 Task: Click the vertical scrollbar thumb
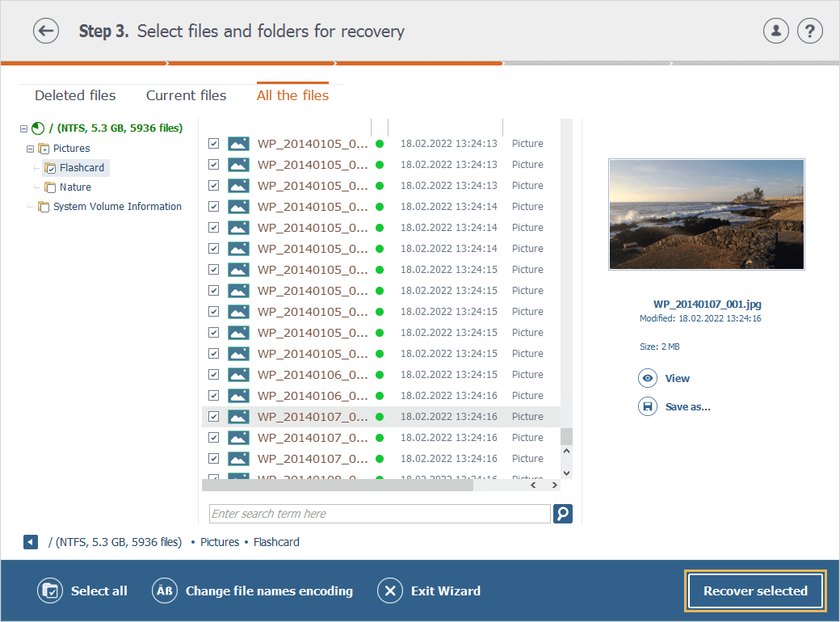click(x=566, y=437)
